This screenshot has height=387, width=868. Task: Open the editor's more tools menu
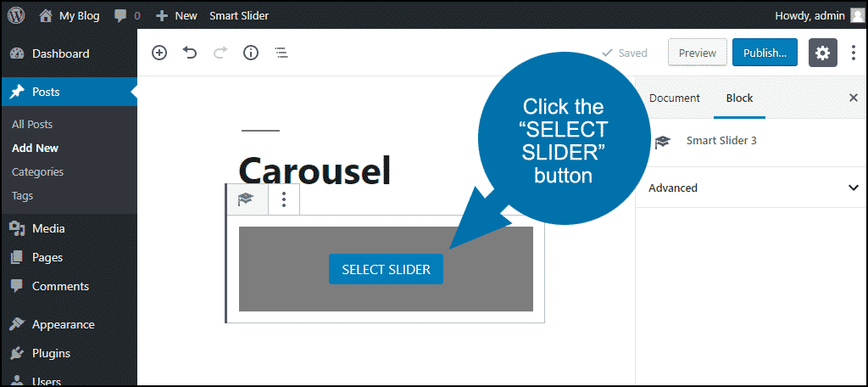point(854,53)
